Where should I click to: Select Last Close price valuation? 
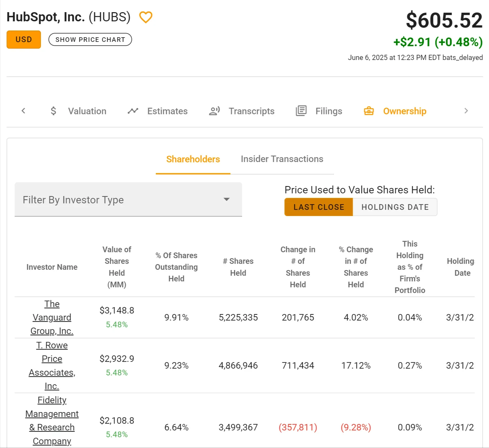pyautogui.click(x=318, y=207)
